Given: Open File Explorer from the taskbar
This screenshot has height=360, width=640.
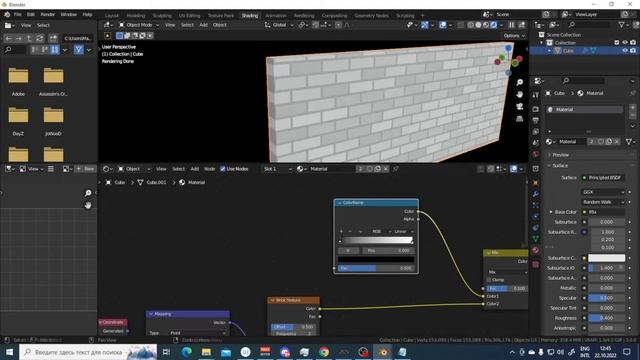Looking at the screenshot, I should pyautogui.click(x=206, y=352).
